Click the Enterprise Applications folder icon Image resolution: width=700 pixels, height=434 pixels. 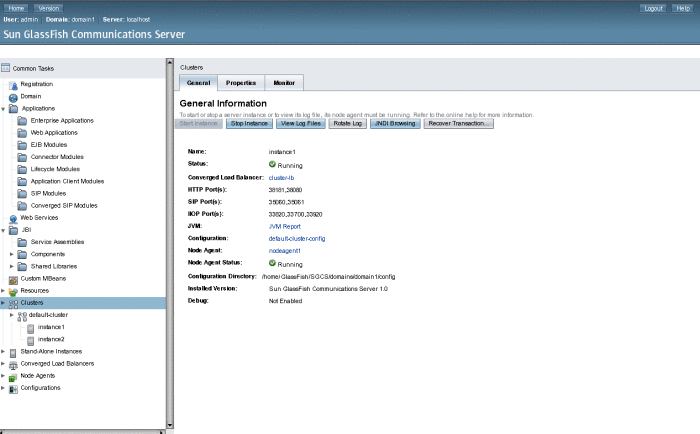pyautogui.click(x=22, y=121)
